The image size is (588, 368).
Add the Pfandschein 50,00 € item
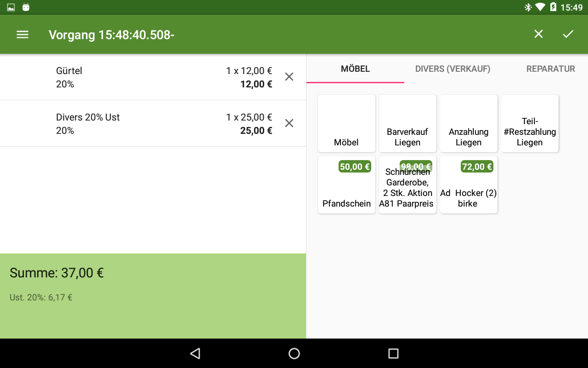[x=346, y=185]
